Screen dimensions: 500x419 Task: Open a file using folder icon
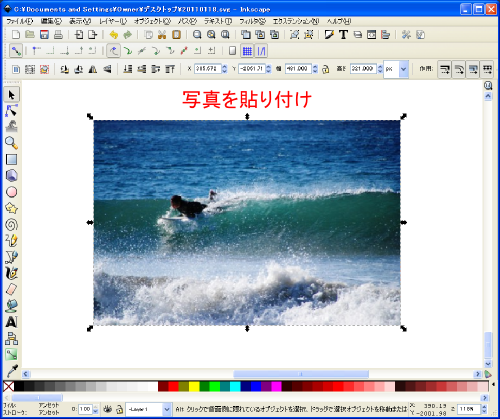(30, 34)
